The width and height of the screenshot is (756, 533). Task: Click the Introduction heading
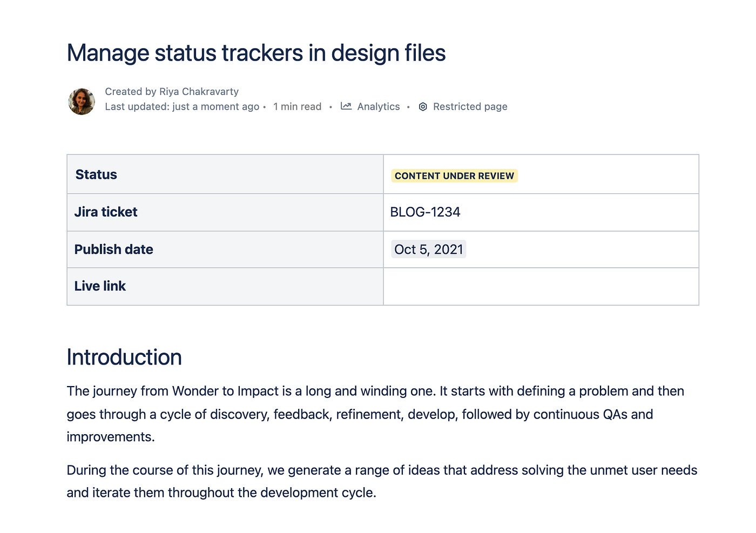[x=124, y=357]
